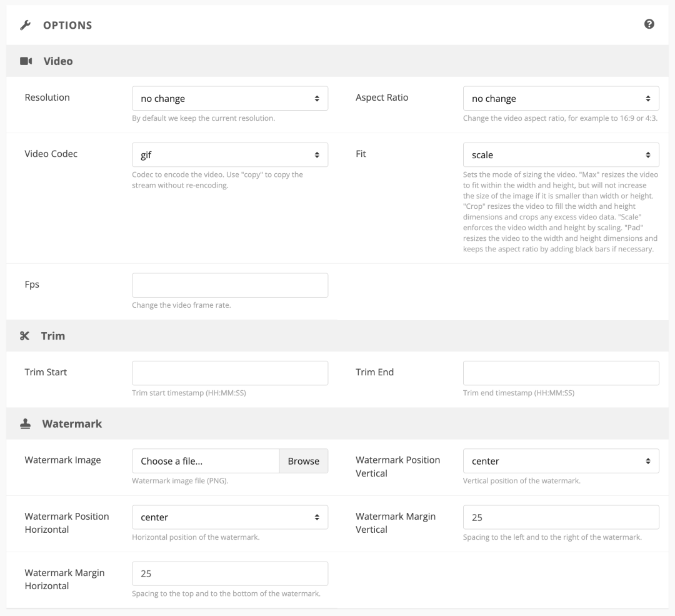Click the Trim End input field

(x=561, y=373)
